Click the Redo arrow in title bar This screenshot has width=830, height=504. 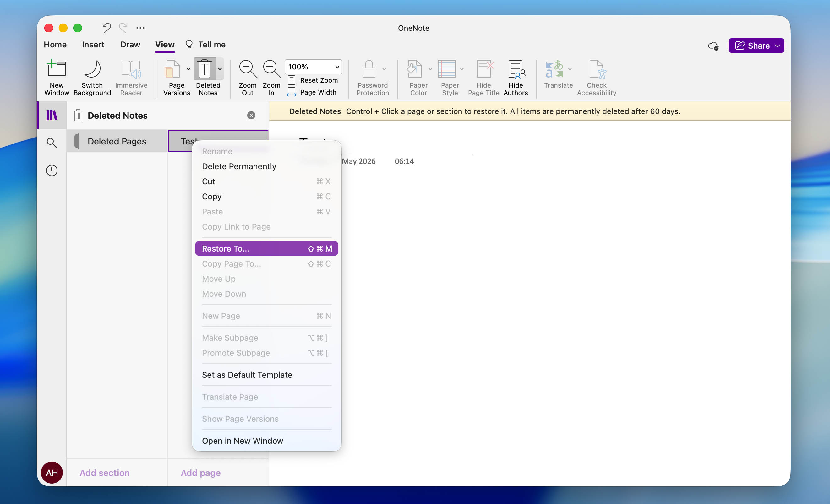coord(123,28)
